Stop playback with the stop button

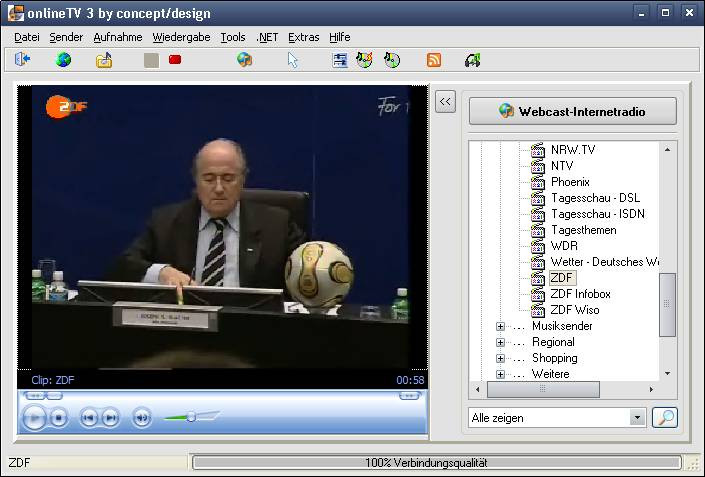click(x=58, y=418)
